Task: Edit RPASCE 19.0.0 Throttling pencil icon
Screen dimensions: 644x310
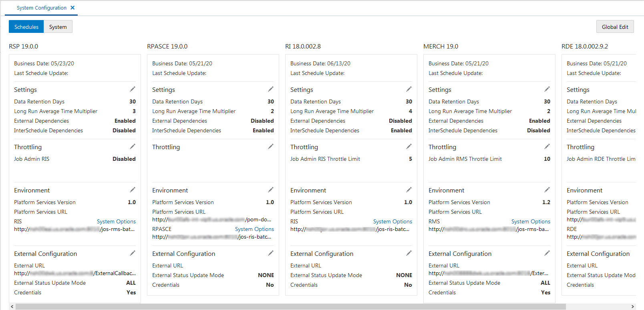Action: pos(271,146)
